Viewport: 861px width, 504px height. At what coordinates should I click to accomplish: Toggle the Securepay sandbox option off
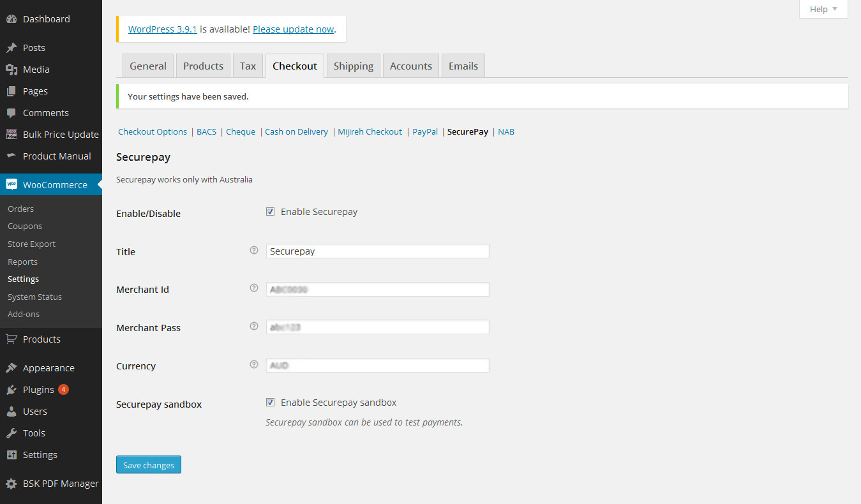(x=270, y=402)
